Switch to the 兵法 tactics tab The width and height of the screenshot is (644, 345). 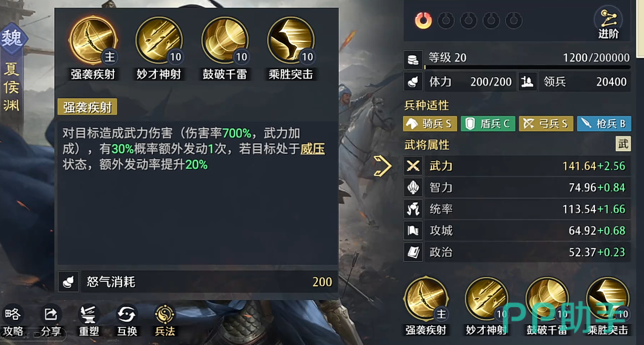tap(165, 321)
